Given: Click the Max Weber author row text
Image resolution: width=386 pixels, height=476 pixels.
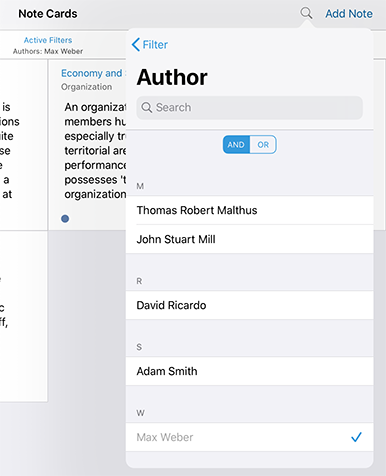Looking at the screenshot, I should pos(165,437).
